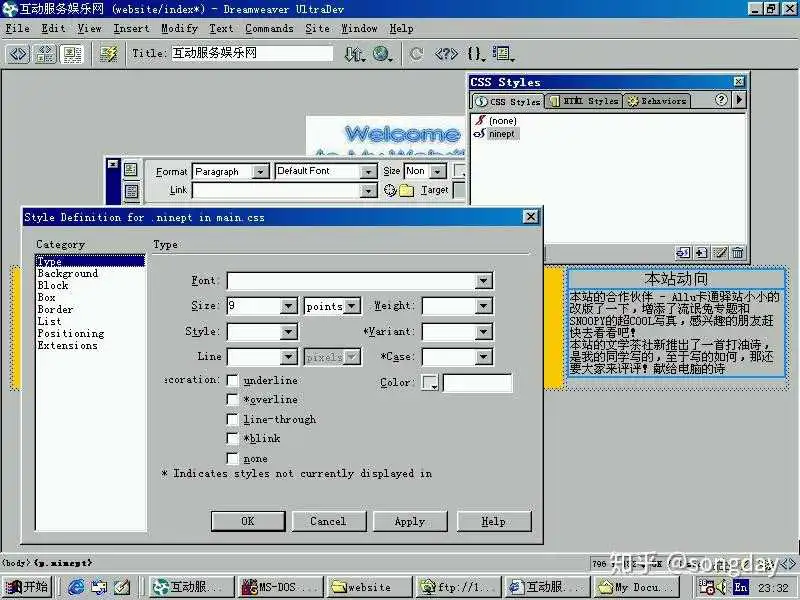The height and width of the screenshot is (600, 800).
Task: Open the Color swatch picker
Action: [x=430, y=383]
